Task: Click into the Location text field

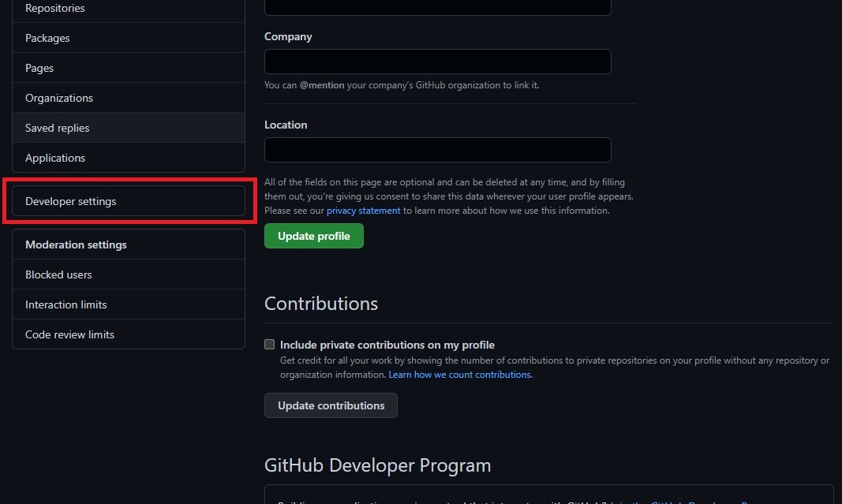Action: click(437, 150)
